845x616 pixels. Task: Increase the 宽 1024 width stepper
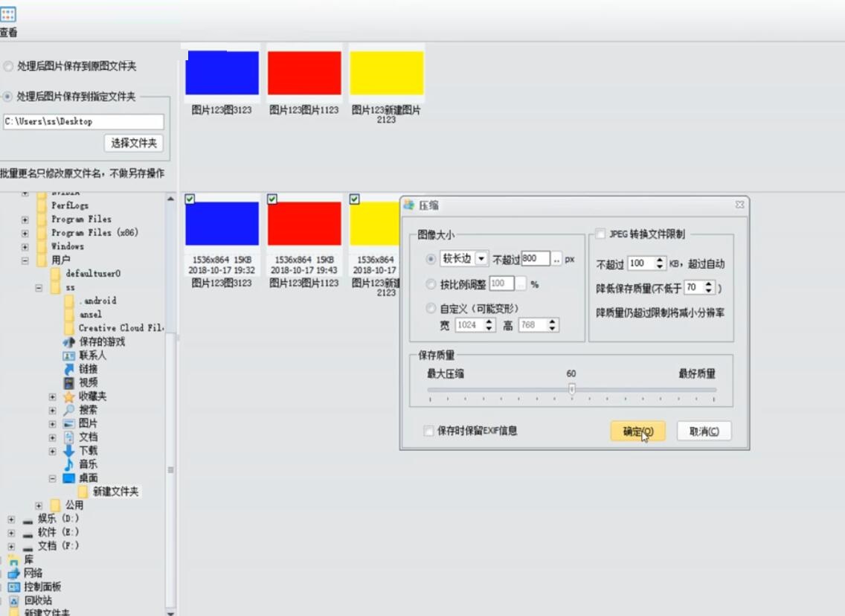[x=489, y=321]
